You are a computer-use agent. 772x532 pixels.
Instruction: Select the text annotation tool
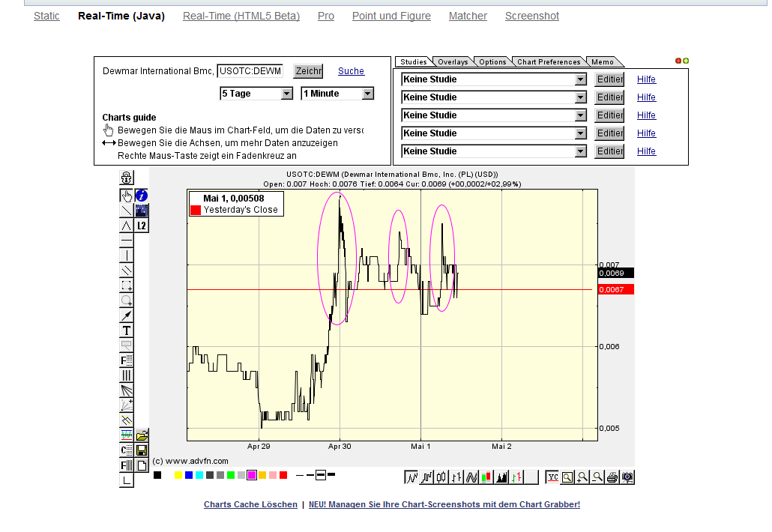point(127,330)
